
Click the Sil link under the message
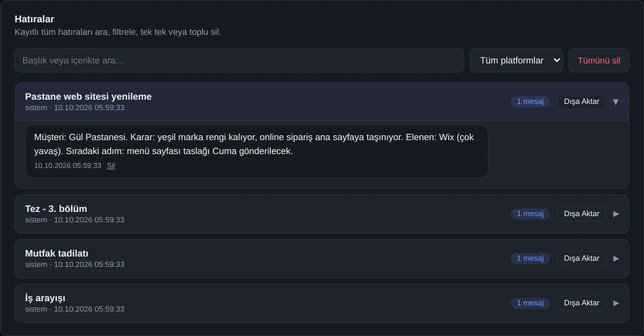tap(111, 166)
